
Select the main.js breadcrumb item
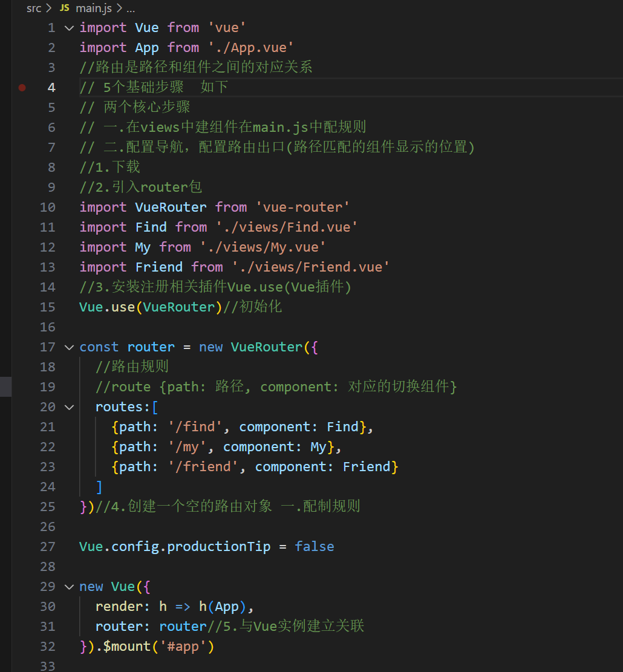pyautogui.click(x=94, y=8)
